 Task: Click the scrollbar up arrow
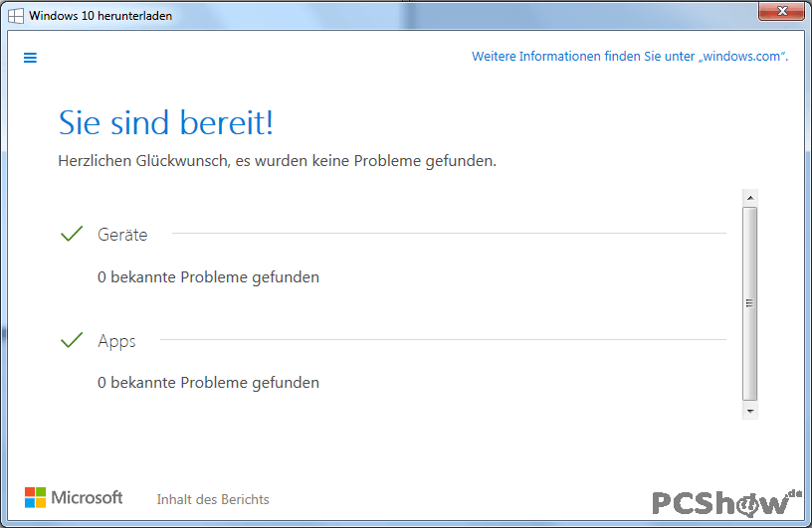pyautogui.click(x=750, y=198)
